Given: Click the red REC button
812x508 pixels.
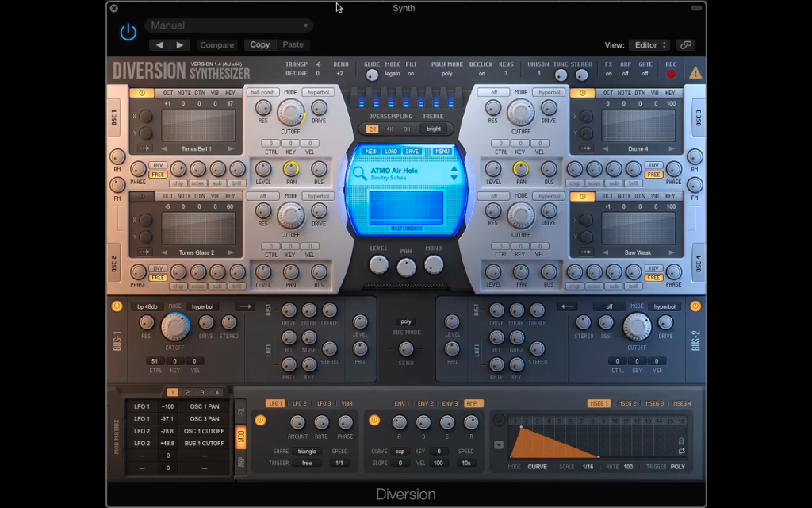Looking at the screenshot, I should tap(671, 74).
